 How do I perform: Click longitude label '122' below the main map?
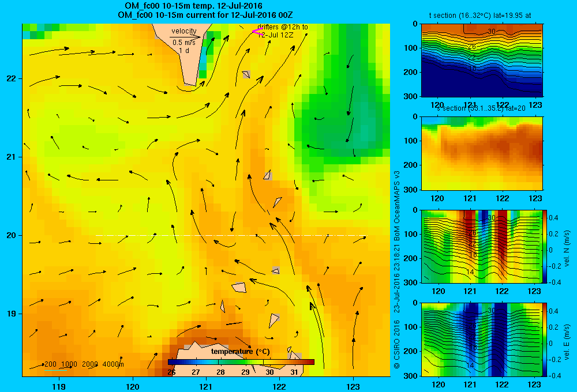[279, 386]
